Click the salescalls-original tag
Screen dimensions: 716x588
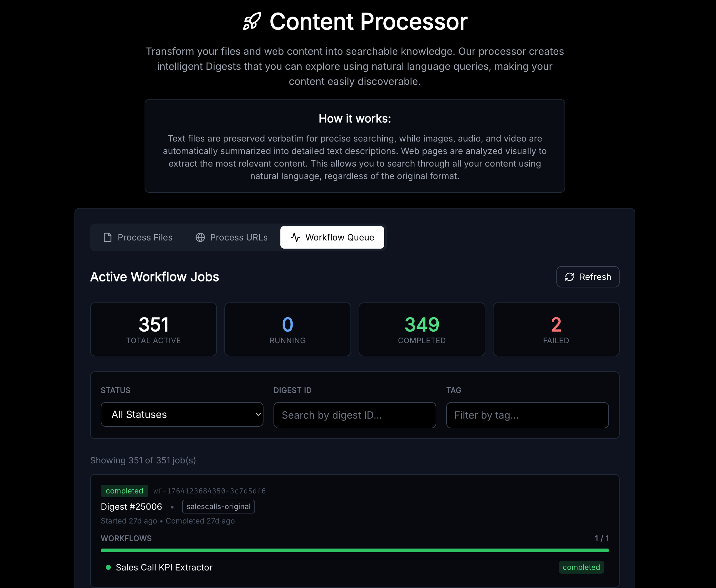[x=218, y=507]
